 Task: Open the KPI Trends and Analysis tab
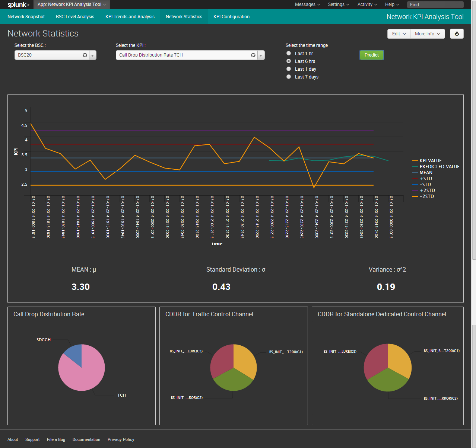130,17
